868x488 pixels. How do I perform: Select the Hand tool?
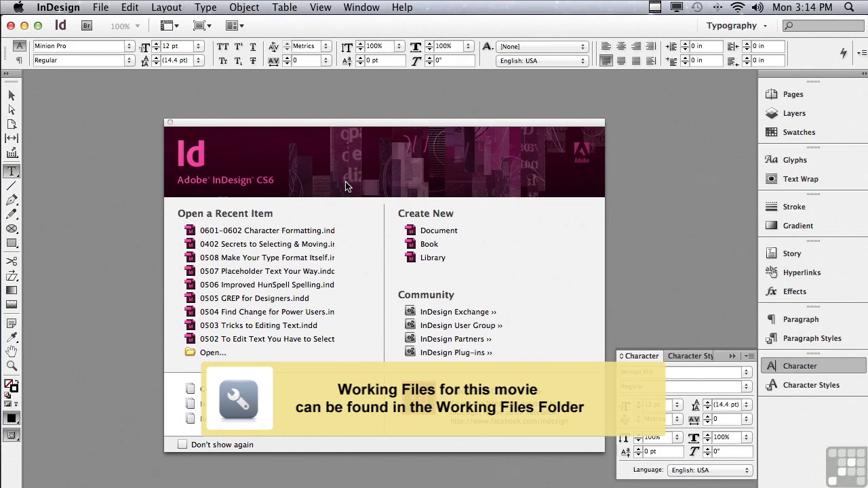[x=12, y=352]
